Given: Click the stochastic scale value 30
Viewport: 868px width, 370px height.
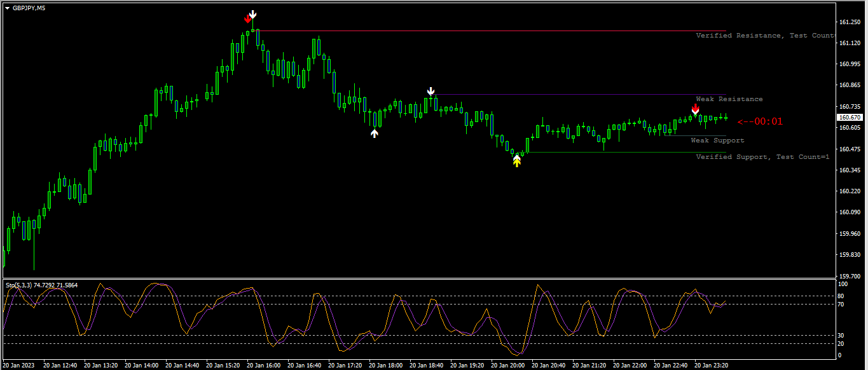Looking at the screenshot, I should (x=842, y=335).
